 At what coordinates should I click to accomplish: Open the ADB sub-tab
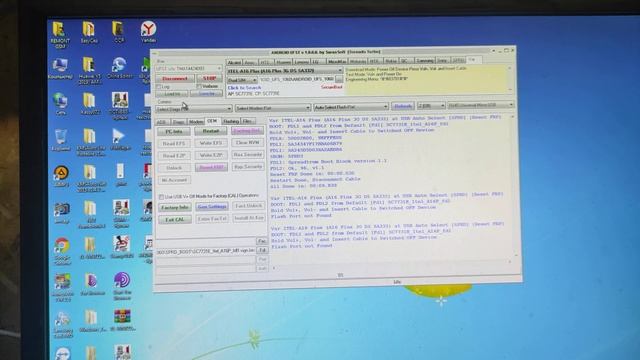tap(162, 122)
